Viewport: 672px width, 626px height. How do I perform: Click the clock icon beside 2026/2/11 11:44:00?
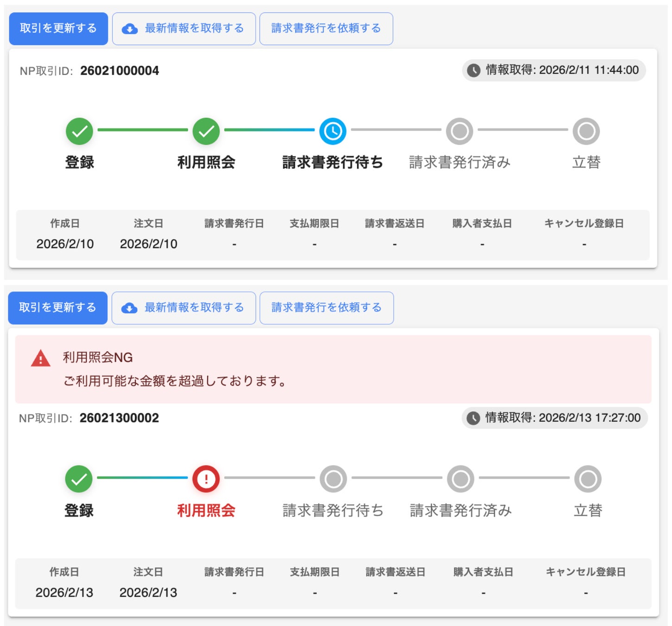(474, 70)
